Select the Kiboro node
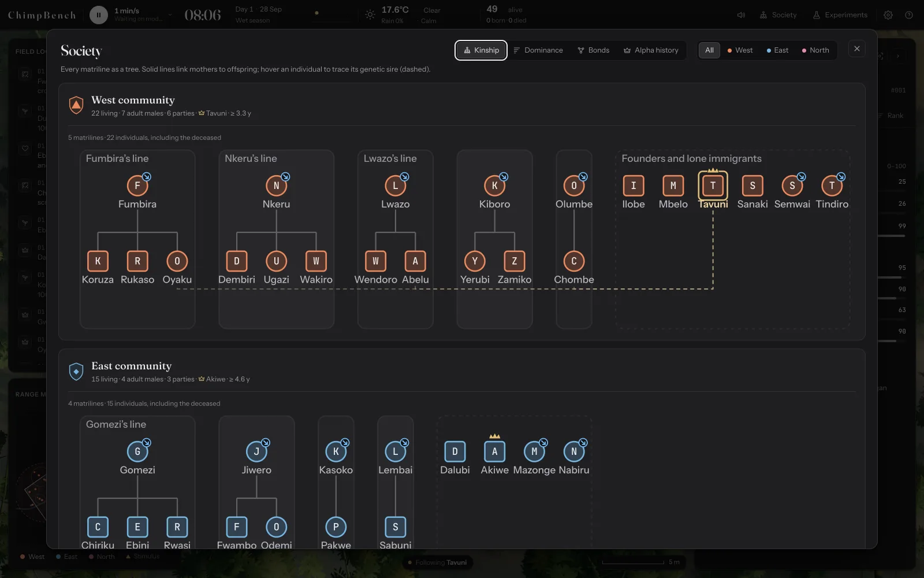 (495, 186)
